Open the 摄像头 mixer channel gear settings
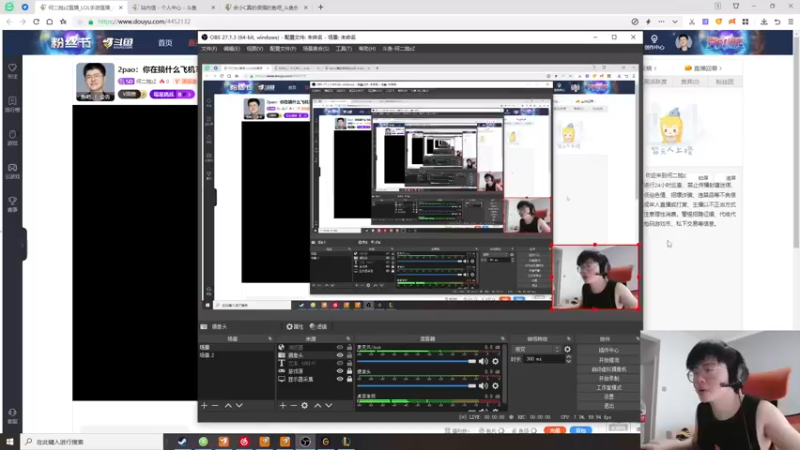This screenshot has width=800, height=450. tap(495, 386)
